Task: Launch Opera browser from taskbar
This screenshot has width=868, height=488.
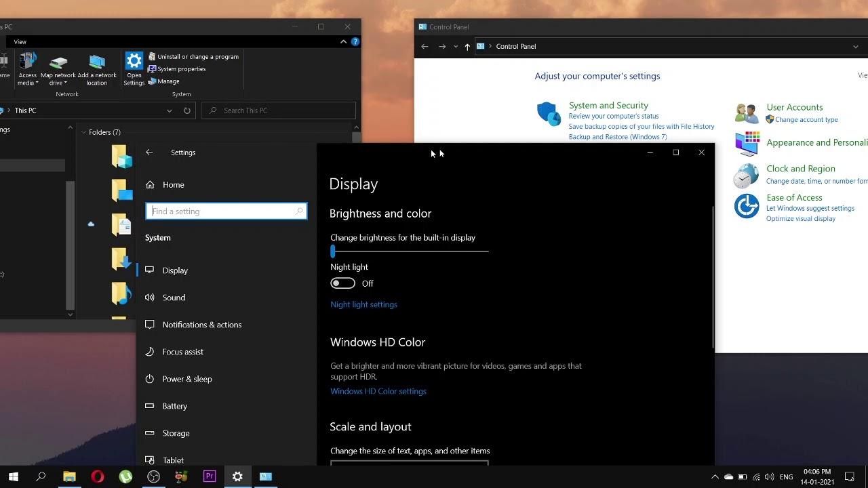Action: click(x=98, y=476)
